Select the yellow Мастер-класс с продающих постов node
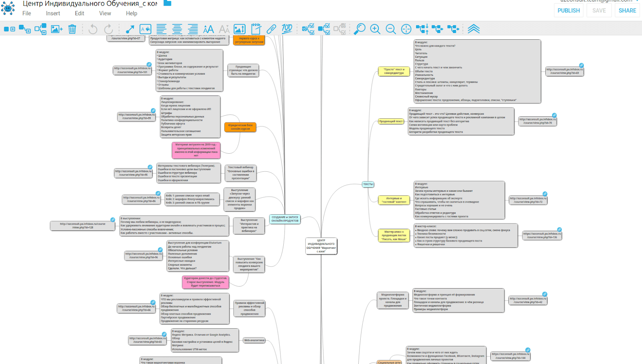This screenshot has height=364, width=642. click(x=394, y=236)
